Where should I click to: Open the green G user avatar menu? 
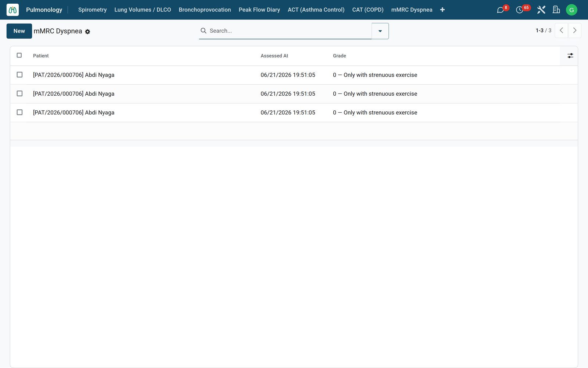[x=571, y=10]
